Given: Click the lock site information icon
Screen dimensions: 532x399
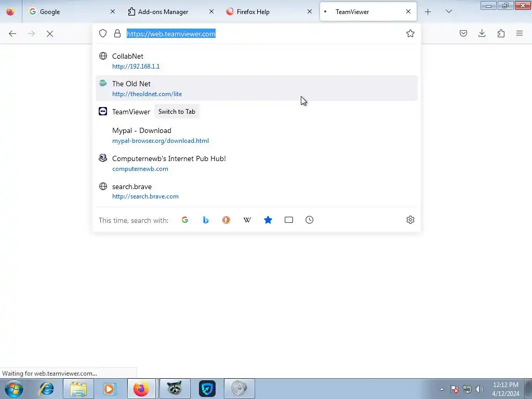Looking at the screenshot, I should tap(117, 33).
